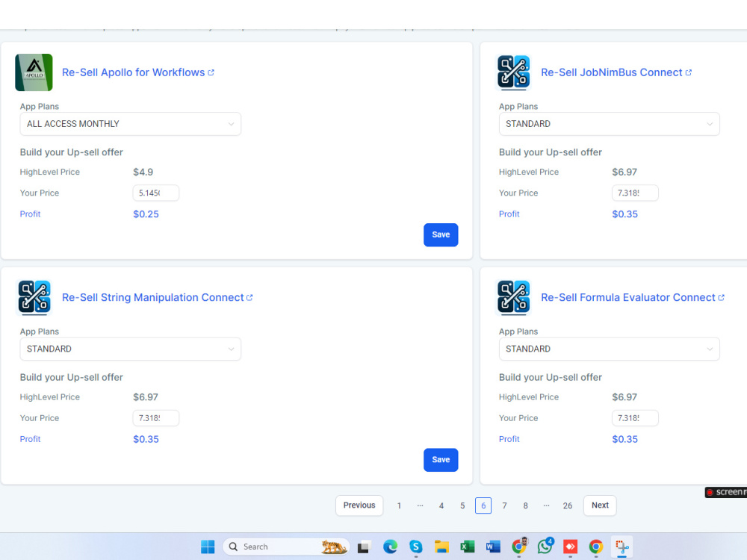Open the Windows Start menu
This screenshot has width=747, height=560.
click(208, 547)
